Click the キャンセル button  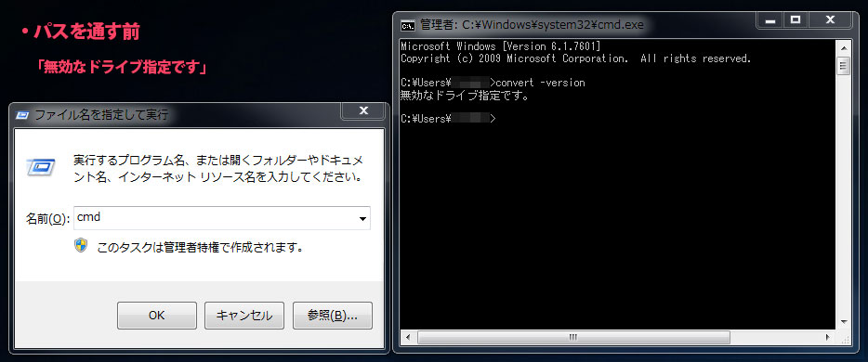[x=244, y=316]
